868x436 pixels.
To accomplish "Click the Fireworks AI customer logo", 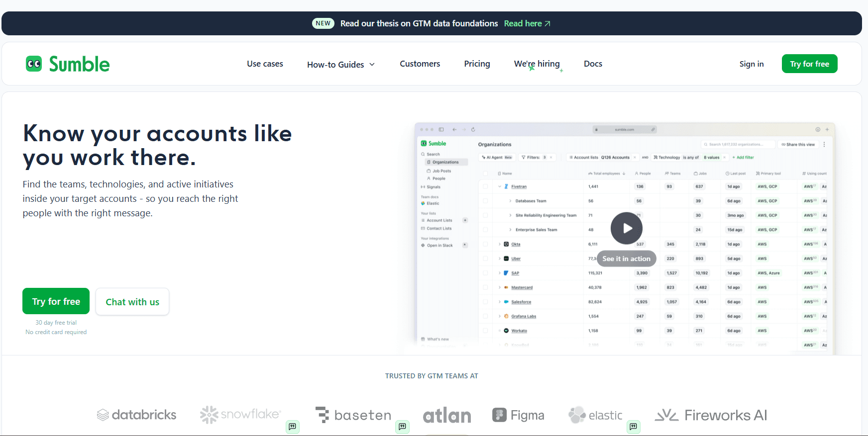I will click(x=711, y=415).
